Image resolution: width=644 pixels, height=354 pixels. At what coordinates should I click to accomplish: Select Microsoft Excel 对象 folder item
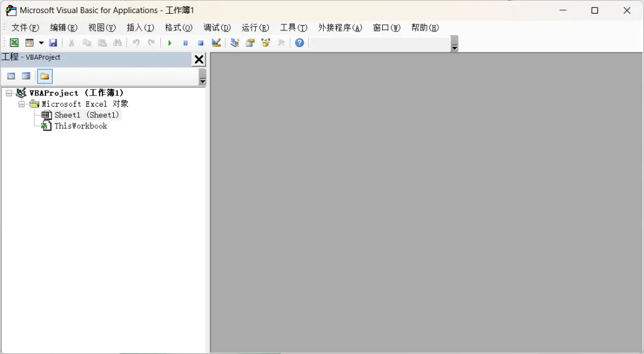[x=85, y=104]
